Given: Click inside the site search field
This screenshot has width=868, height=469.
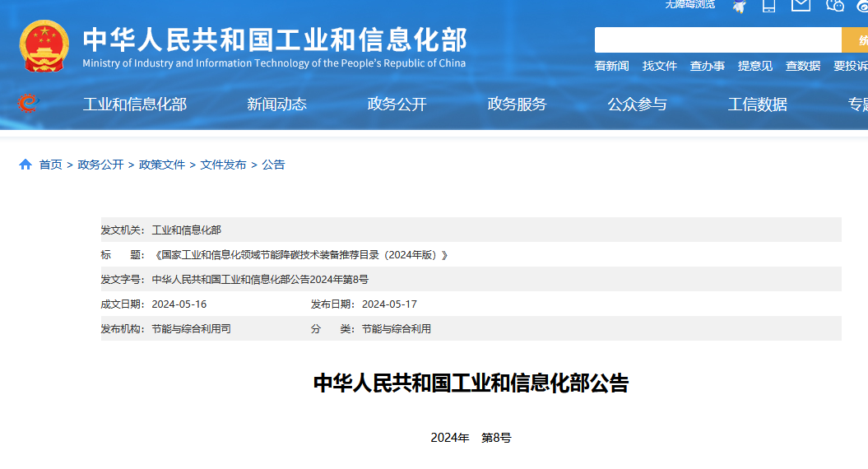Looking at the screenshot, I should click(x=718, y=39).
